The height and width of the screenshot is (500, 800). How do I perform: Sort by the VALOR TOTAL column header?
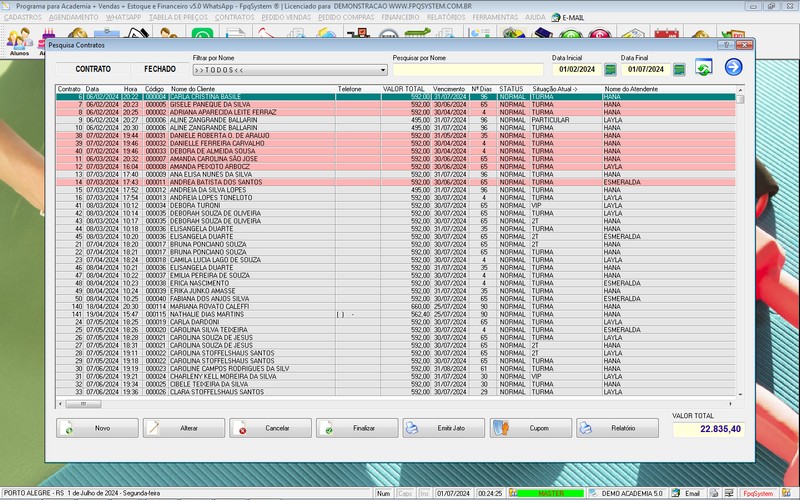click(x=404, y=89)
